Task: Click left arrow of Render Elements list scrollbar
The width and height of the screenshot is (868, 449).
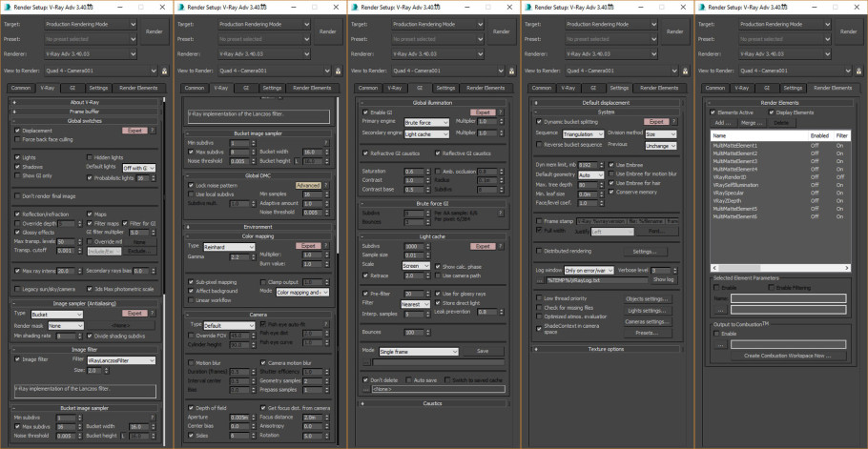Action: [714, 268]
